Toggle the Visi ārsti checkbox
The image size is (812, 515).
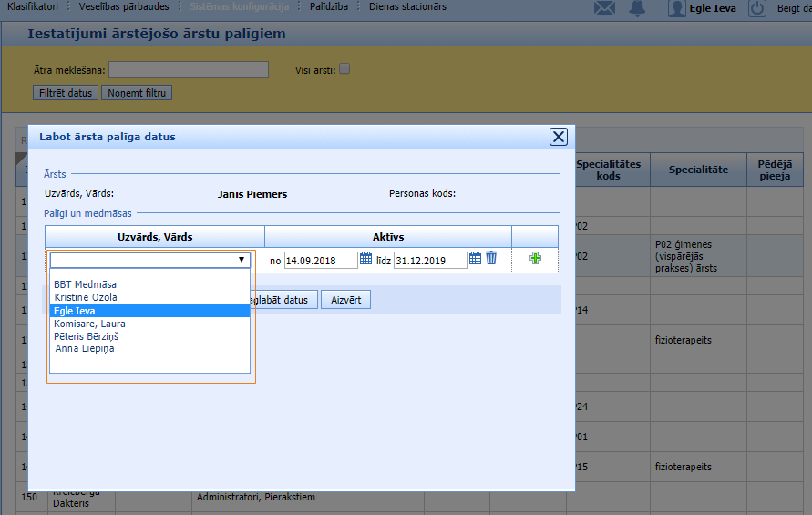[x=344, y=69]
